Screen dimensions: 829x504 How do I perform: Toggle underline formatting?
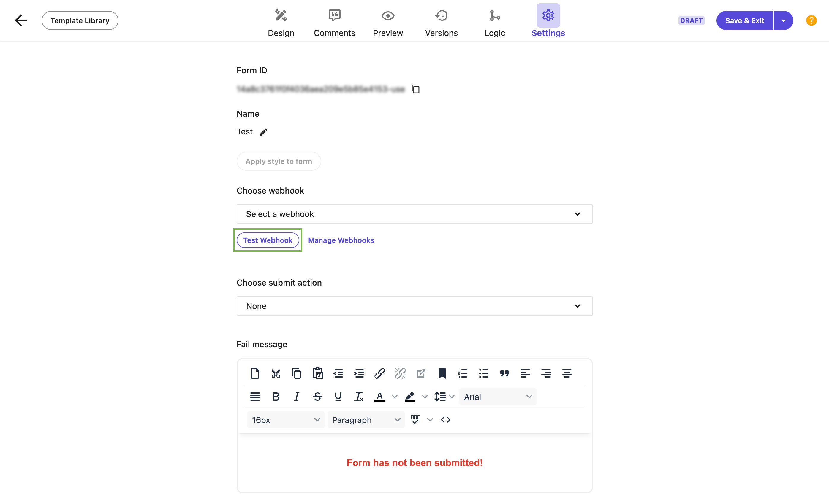(x=338, y=397)
